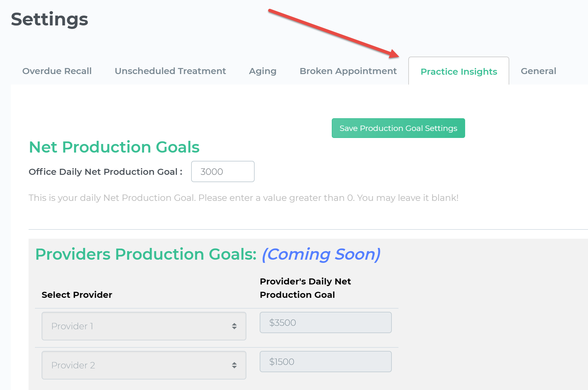Viewport: 588px width, 390px height.
Task: Click the Select Provider column header
Action: click(x=77, y=295)
